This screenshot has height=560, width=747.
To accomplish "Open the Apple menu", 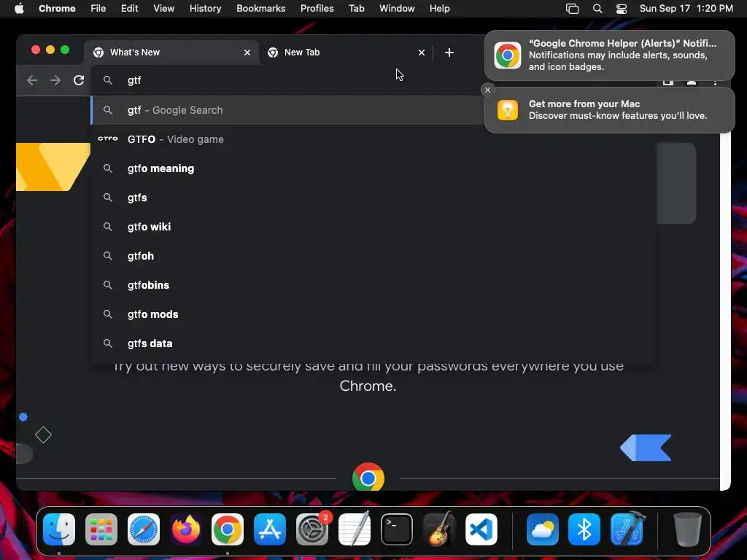I will point(19,9).
